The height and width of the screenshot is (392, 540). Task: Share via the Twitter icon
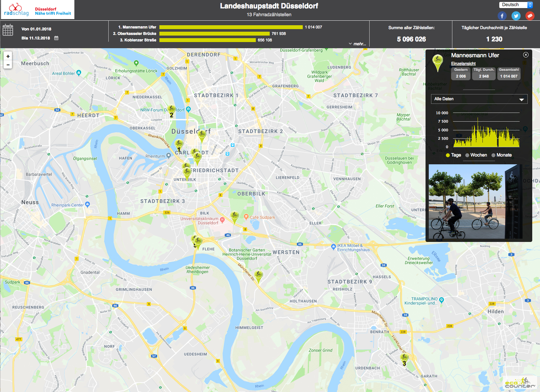[516, 16]
